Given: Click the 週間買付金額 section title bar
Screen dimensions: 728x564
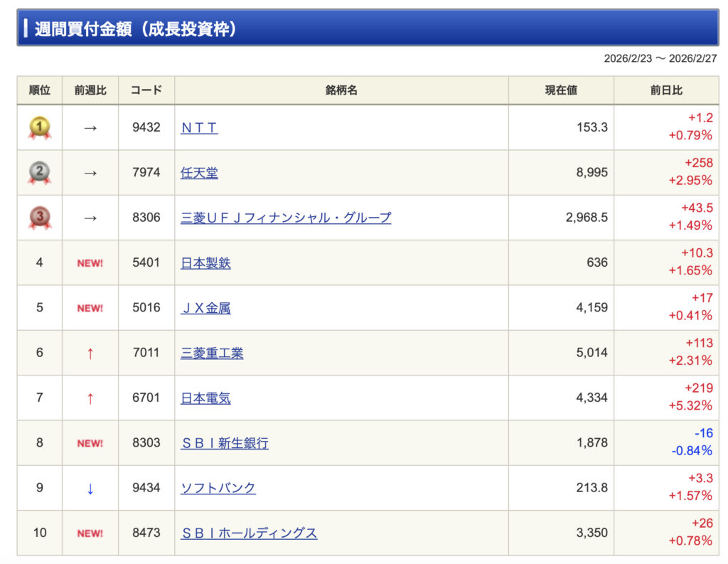Looking at the screenshot, I should tap(368, 28).
